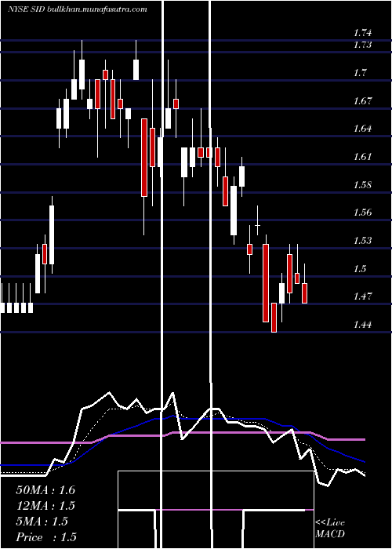Click the 12MA : 1.5 readout
This screenshot has height=549, width=392.
coord(45,506)
